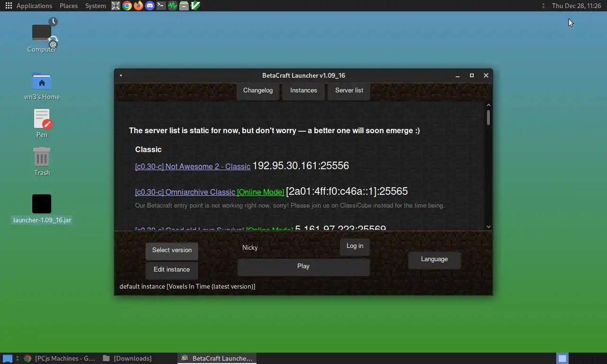
Task: Switch to the Changelog tab
Action: 258,91
